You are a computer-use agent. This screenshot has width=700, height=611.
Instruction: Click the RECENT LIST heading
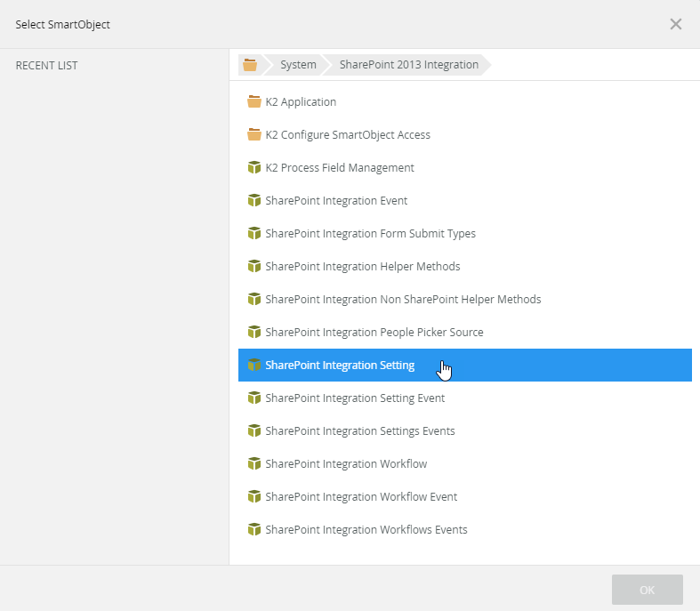coord(46,65)
